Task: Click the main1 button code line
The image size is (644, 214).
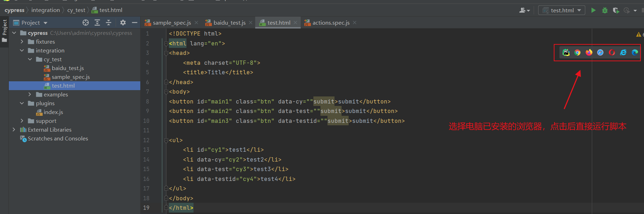Action: tap(280, 101)
